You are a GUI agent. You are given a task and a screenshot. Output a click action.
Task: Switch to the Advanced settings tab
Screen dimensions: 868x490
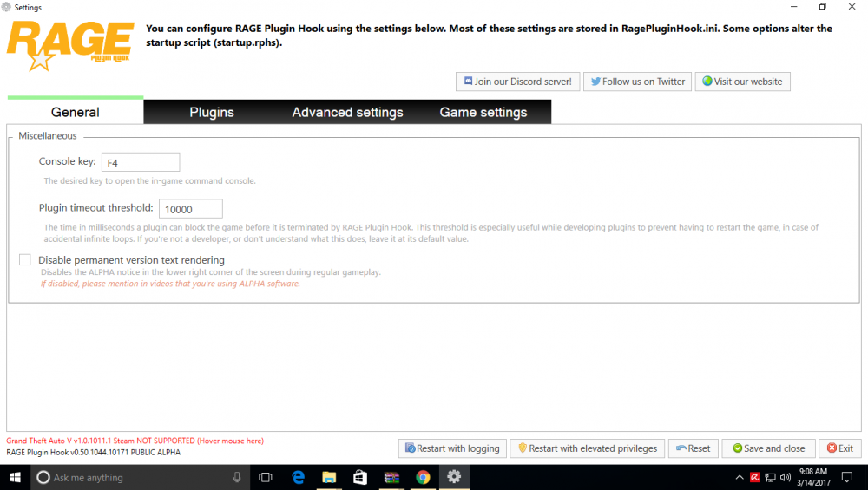tap(348, 112)
